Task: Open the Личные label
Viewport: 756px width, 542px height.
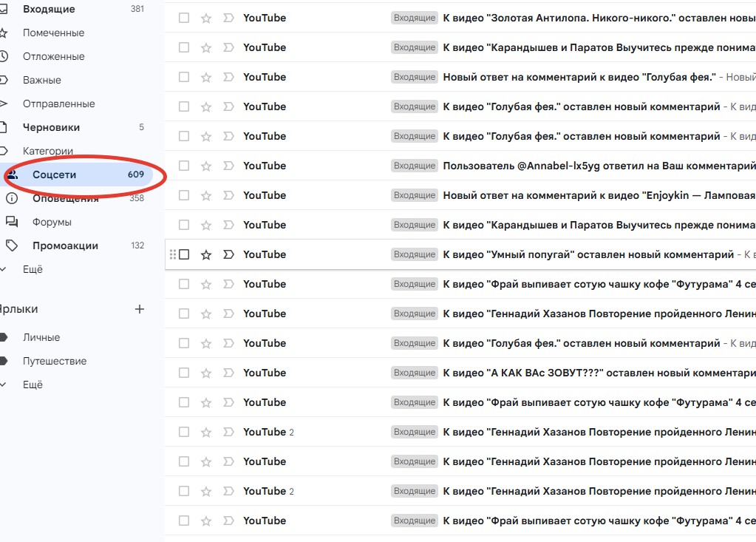Action: 41,337
